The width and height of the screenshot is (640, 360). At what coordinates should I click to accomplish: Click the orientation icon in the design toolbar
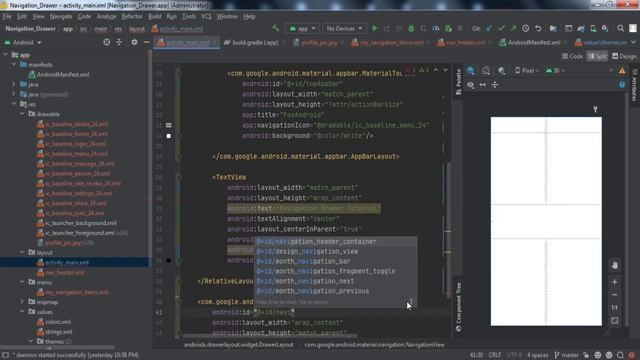coord(486,71)
